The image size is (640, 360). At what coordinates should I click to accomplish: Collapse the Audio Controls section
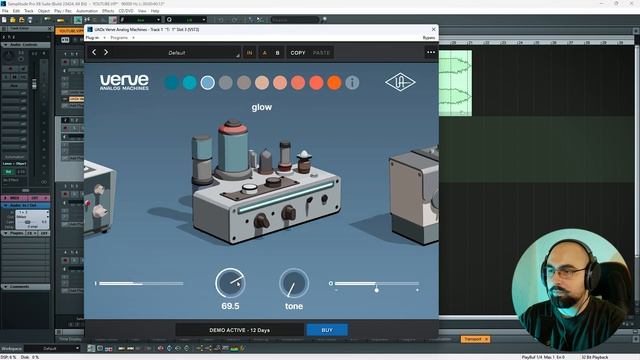[6, 44]
